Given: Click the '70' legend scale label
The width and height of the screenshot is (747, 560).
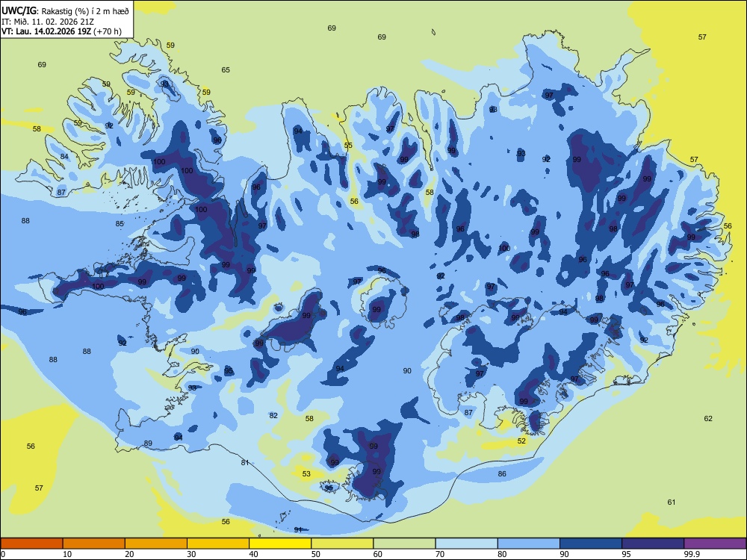Looking at the screenshot, I should click(x=440, y=554).
